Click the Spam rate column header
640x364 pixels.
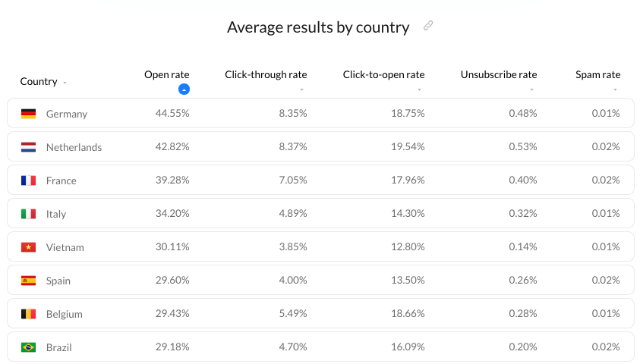click(597, 74)
